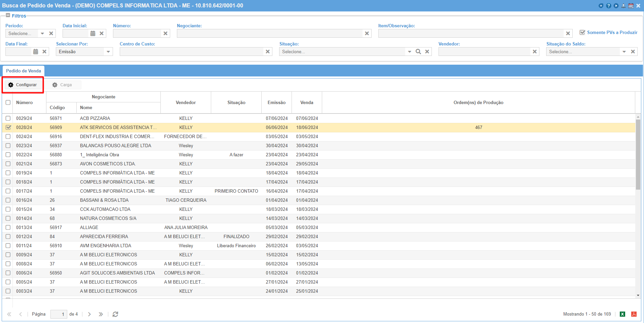
Task: Focus the Vendedor filter input
Action: (485, 52)
